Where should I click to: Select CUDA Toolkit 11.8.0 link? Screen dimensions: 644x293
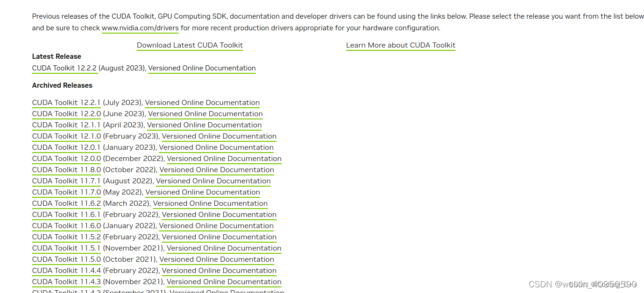66,170
